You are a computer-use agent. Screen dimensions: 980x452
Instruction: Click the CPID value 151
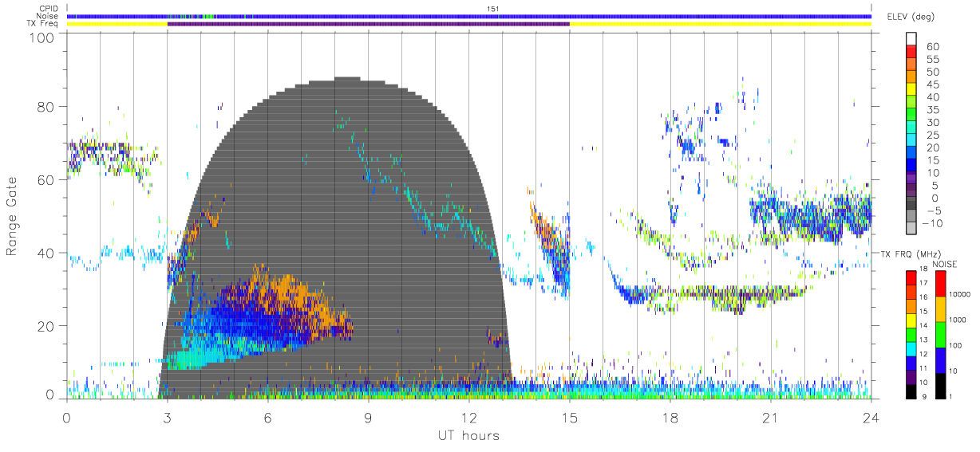(x=493, y=9)
